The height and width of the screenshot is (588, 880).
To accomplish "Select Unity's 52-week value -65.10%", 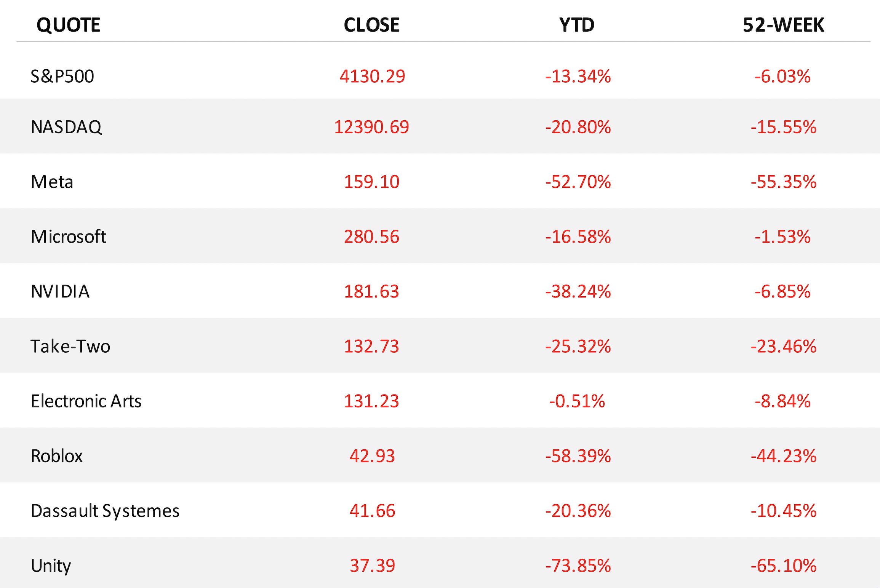I will (783, 566).
